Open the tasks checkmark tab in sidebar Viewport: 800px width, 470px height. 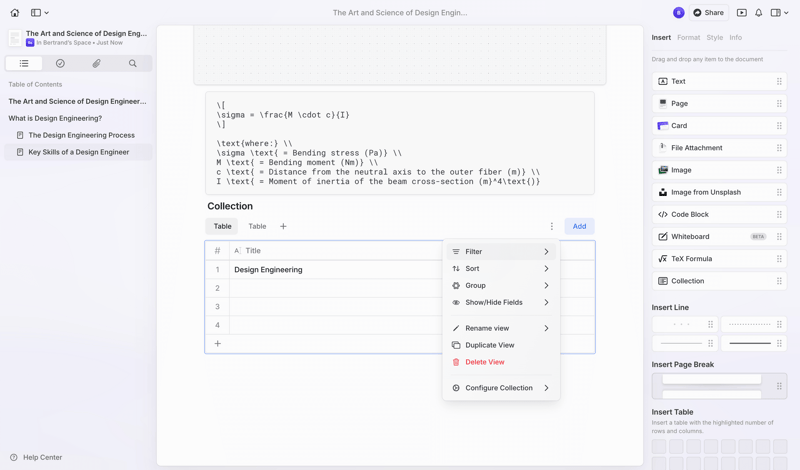60,63
